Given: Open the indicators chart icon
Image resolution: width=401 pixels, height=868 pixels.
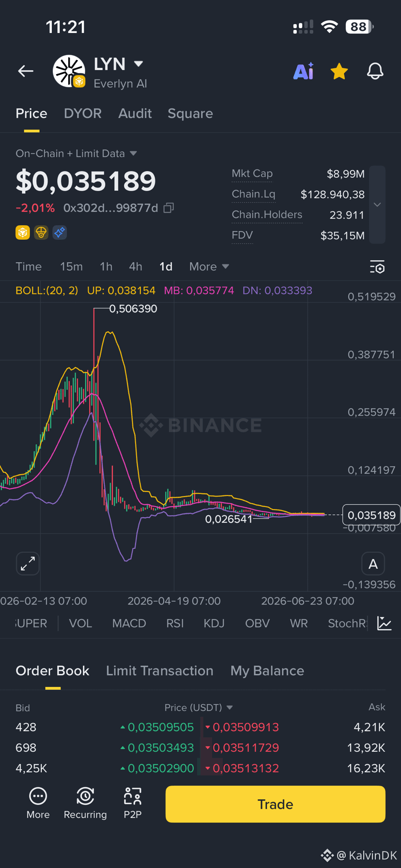Looking at the screenshot, I should click(x=385, y=623).
